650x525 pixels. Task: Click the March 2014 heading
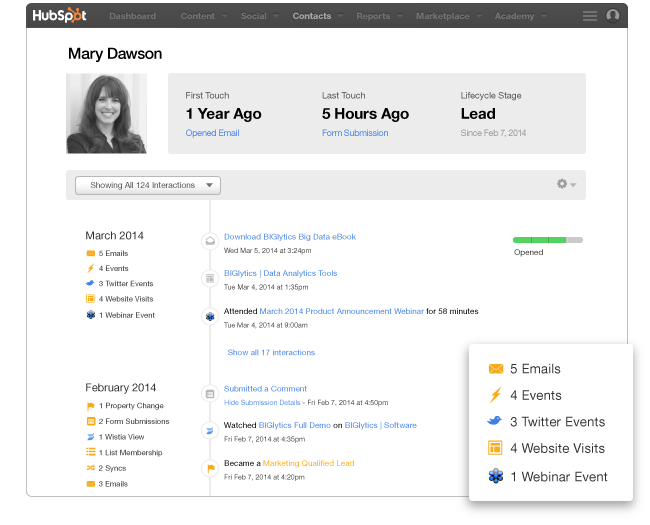pyautogui.click(x=114, y=236)
